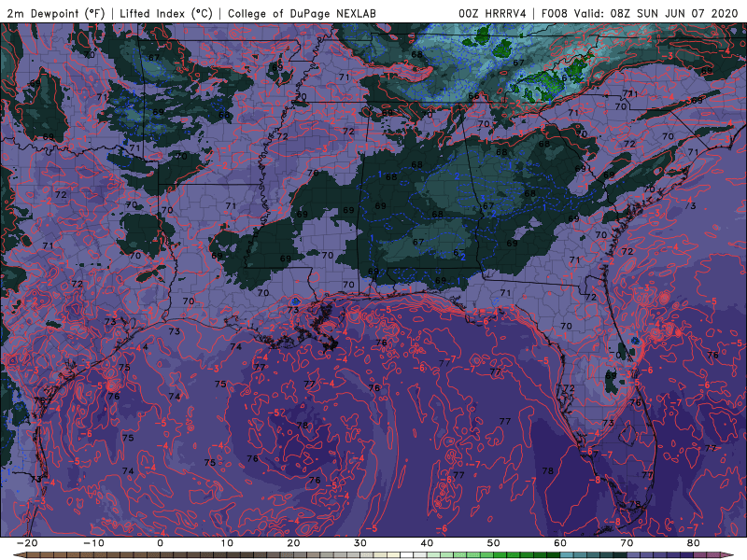Click the '40' color bar label

[427, 543]
